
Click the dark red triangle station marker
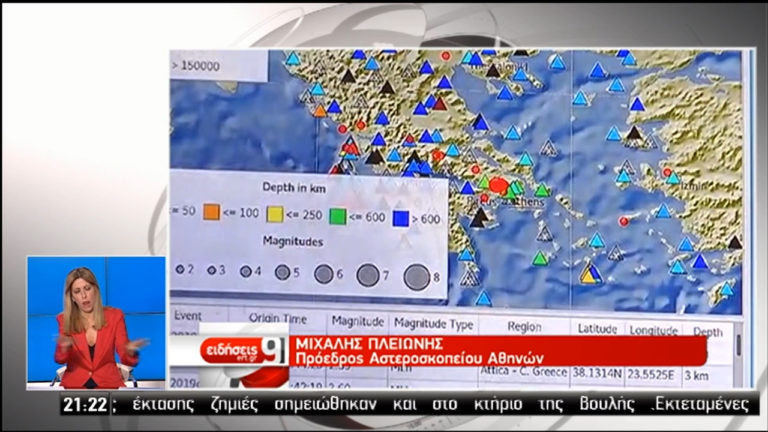click(439, 103)
